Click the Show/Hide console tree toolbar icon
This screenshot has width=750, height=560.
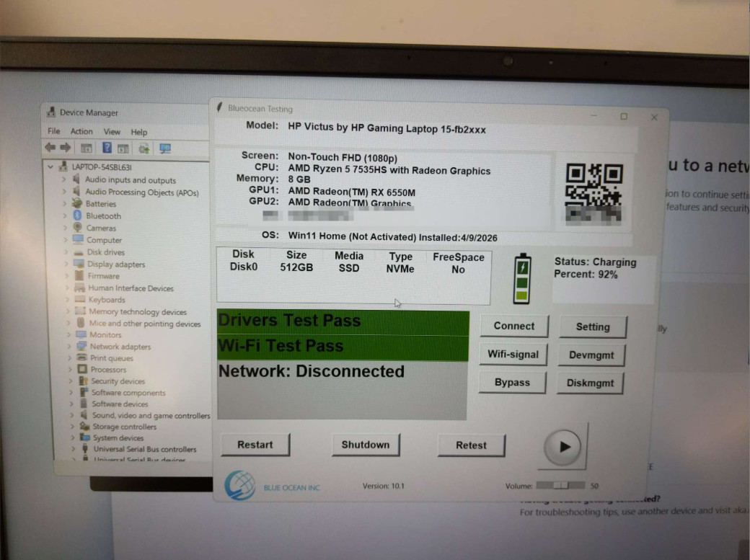pyautogui.click(x=87, y=148)
